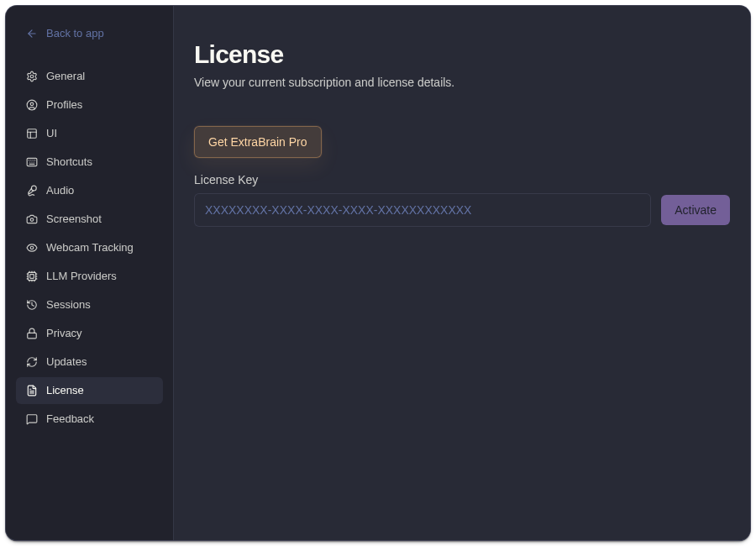Navigate to LLM Providers
Screen dimensions: 756x546
pos(89,276)
